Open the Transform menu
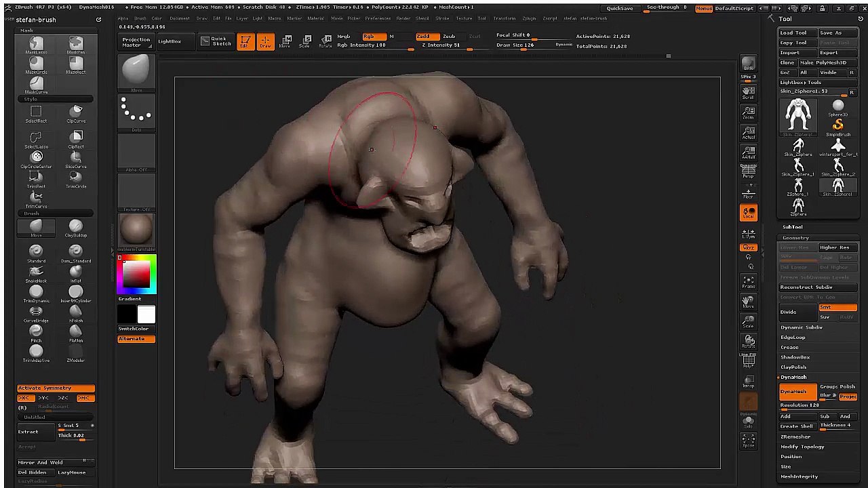868x488 pixels. [504, 18]
